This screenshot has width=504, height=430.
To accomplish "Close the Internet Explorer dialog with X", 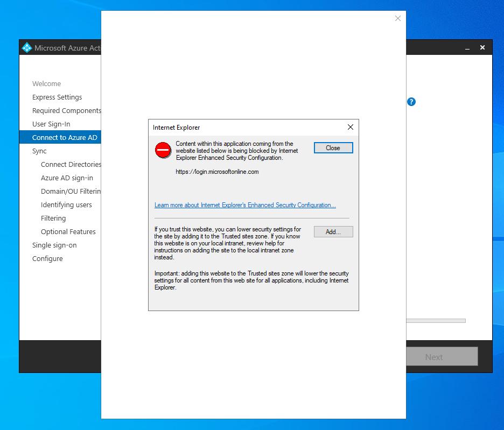I will [351, 127].
